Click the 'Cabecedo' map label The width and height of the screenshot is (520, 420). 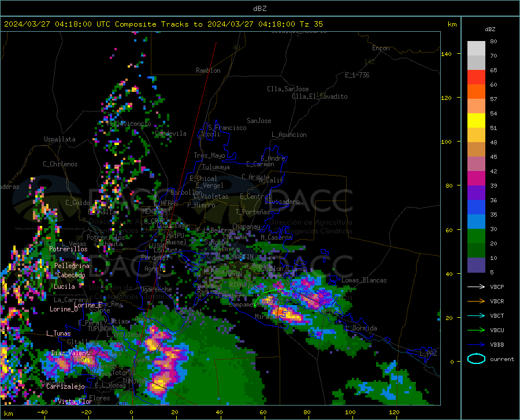coord(71,275)
